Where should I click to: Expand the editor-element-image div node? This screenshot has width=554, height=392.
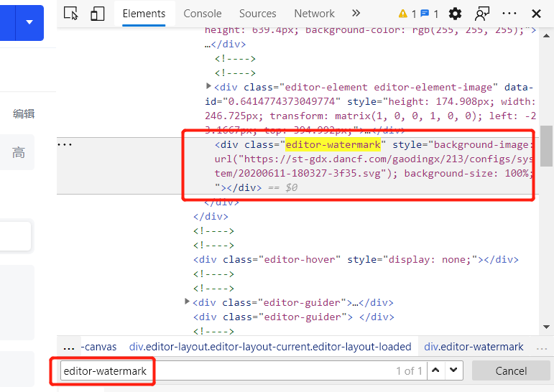click(x=208, y=86)
